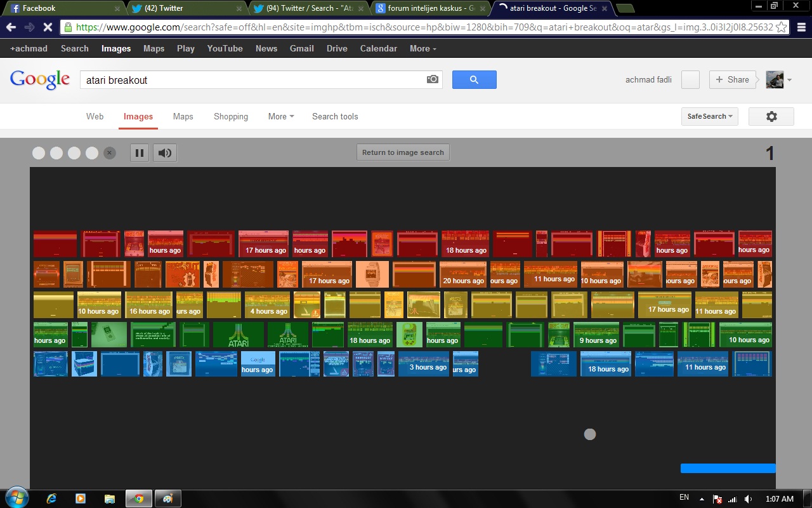
Task: Stop the page loading with the X button
Action: 48,27
